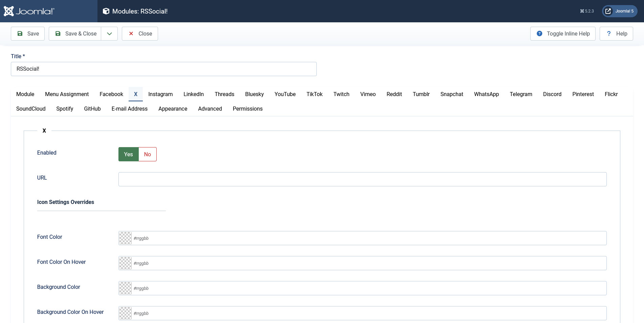Click the Joomla version 5.2.3 indicator
Image resolution: width=644 pixels, height=323 pixels.
(587, 11)
